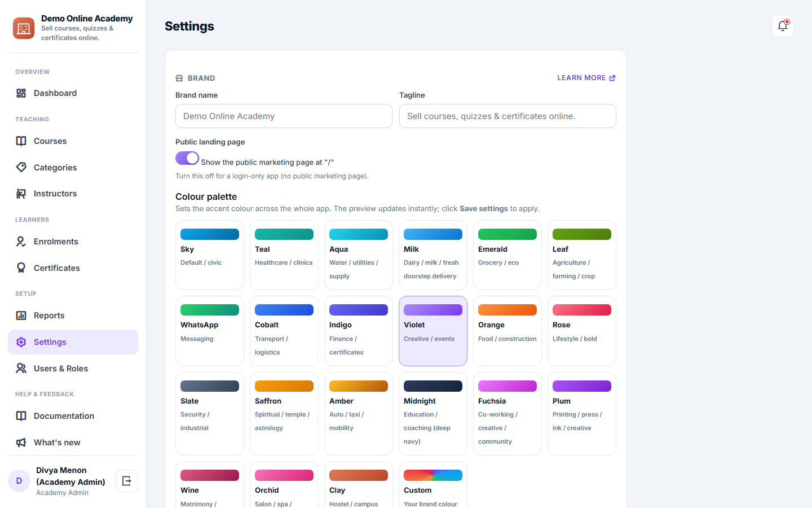Screen dimensions: 812x508
Task: Pick the Orange colour palette
Action: [x=507, y=331]
